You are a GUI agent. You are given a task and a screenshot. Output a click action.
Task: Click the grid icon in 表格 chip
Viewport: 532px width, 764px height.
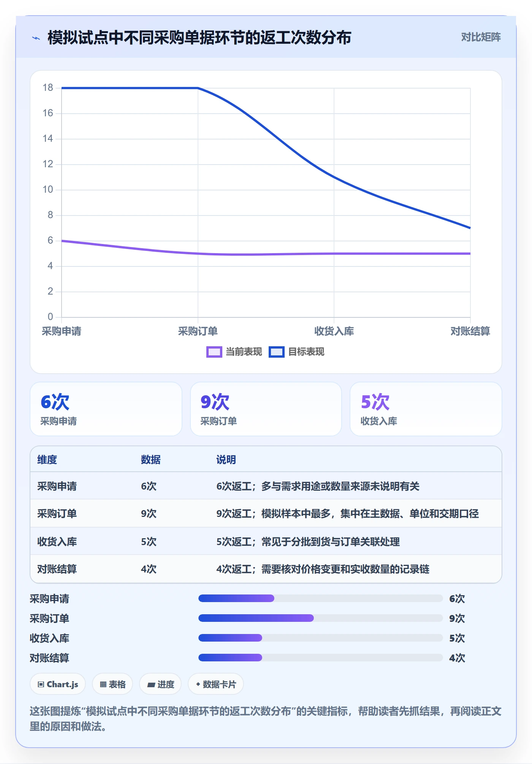103,685
